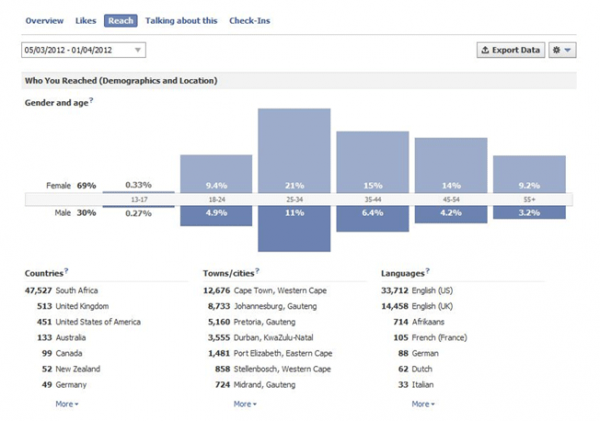Click the male 18-24 bar showing 4.9%
Image resolution: width=600 pixels, height=421 pixels.
[x=216, y=216]
